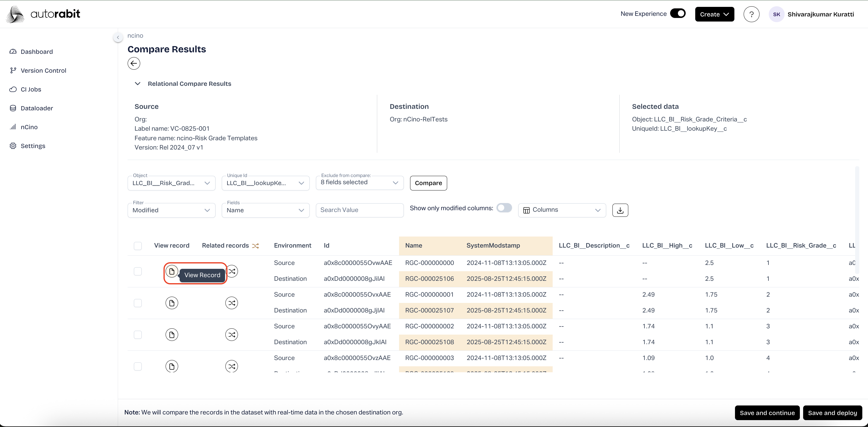Viewport: 868px width, 427px height.
Task: Collapse the Relational Compare Results section
Action: [137, 84]
